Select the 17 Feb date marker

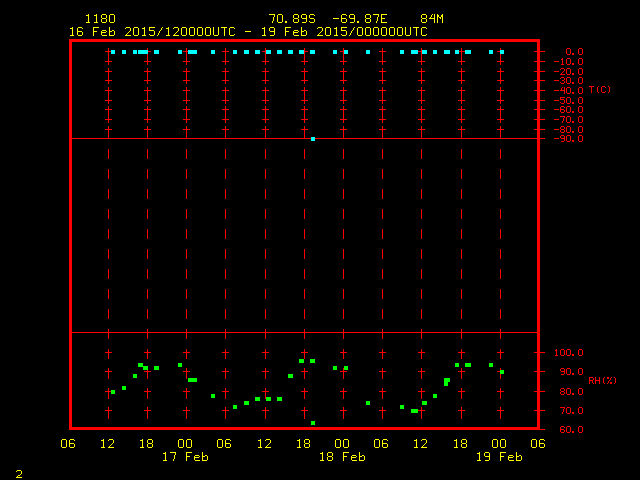185,456
